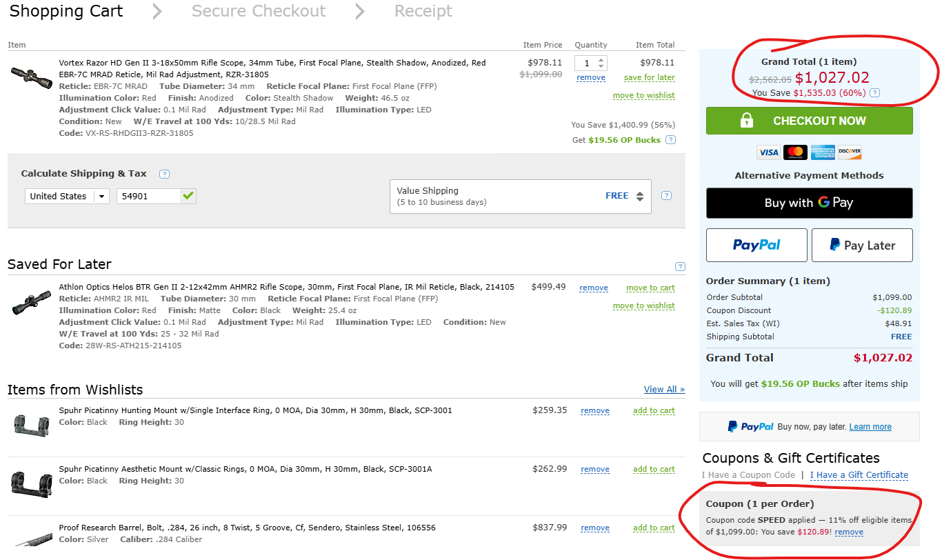
Task: Click the Est. Sales Tax value $48.91
Action: pos(899,323)
